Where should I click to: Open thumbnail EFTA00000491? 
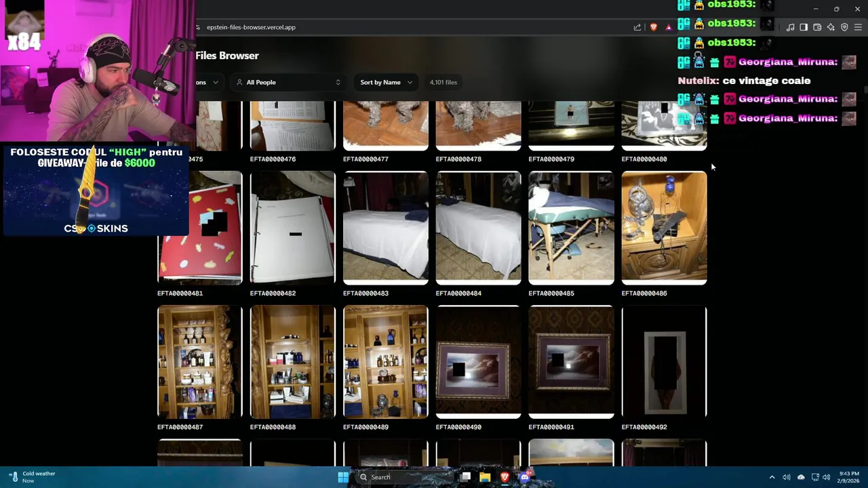[571, 362]
